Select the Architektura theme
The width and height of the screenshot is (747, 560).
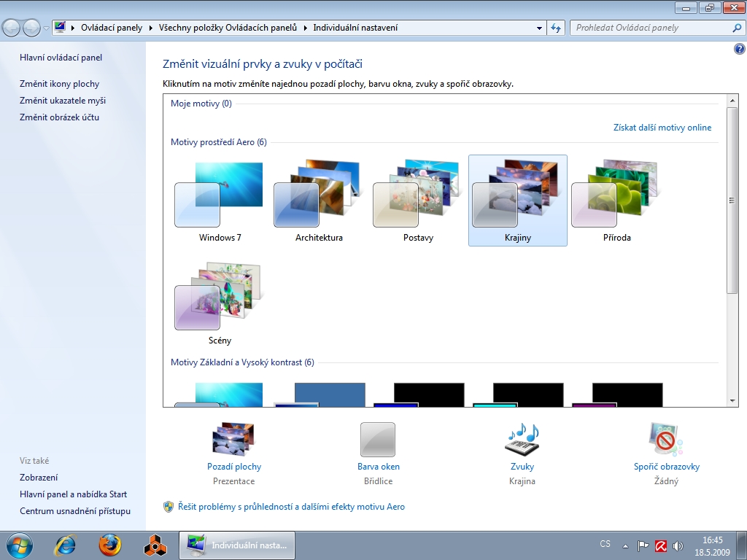319,201
